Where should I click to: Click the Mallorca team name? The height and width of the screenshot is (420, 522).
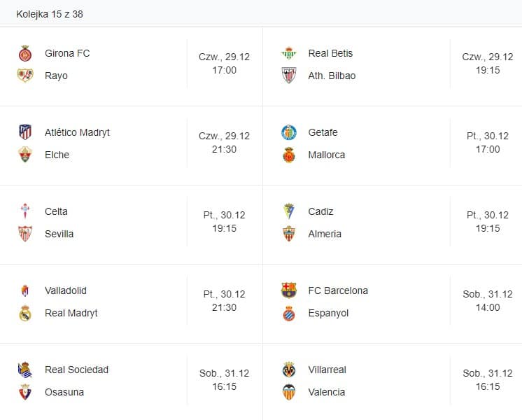[327, 155]
